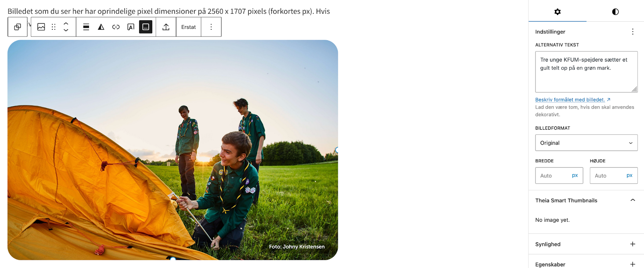This screenshot has height=268, width=644.
Task: Open the Billedformat dropdown showing Original
Action: pos(586,143)
